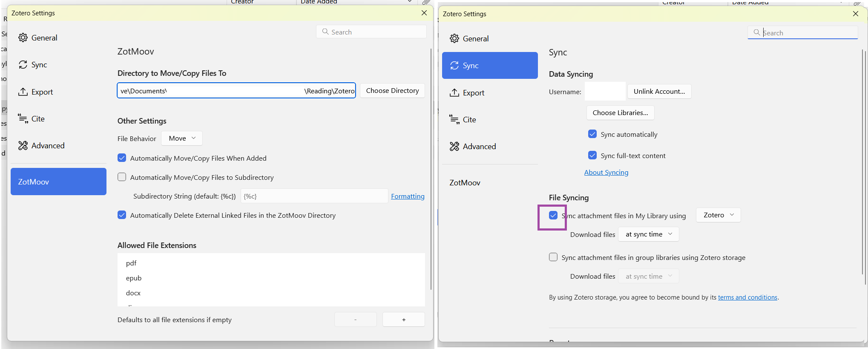The image size is (868, 349).
Task: Toggle Sync attachment files in My Library
Action: point(553,216)
